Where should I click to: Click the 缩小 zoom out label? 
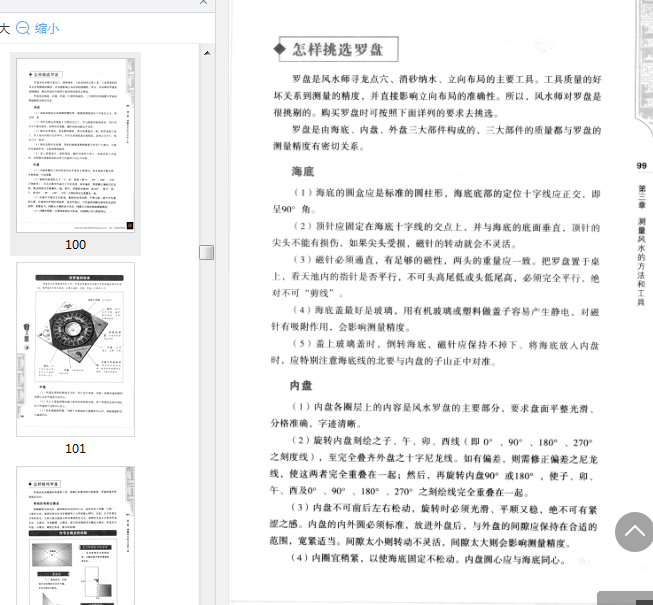tap(47, 28)
